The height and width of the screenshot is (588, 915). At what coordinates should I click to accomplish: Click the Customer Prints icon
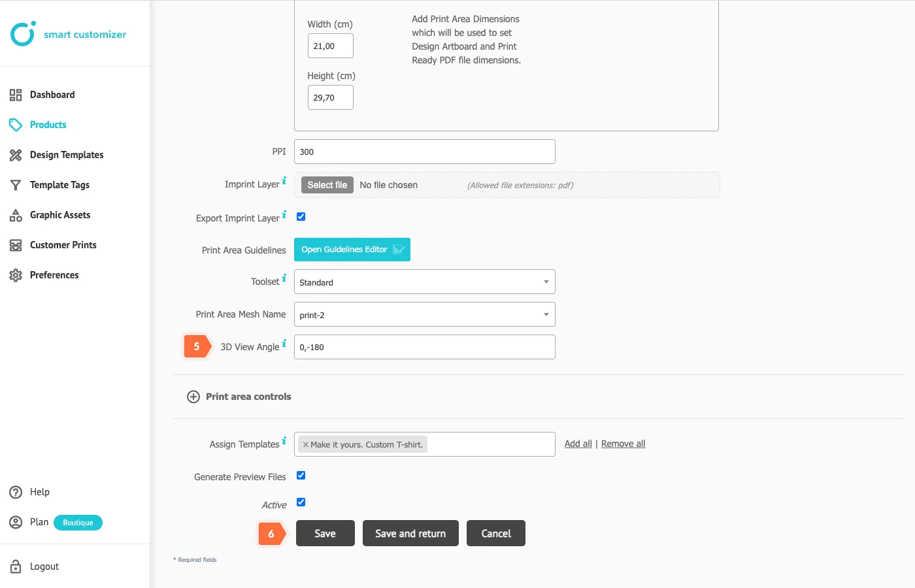[16, 245]
